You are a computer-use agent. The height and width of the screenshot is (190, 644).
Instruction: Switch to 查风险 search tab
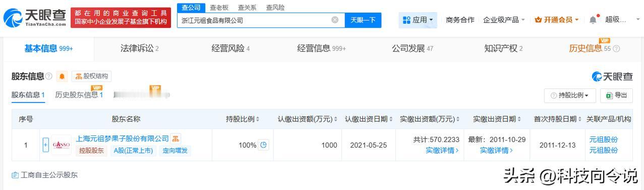[275, 8]
